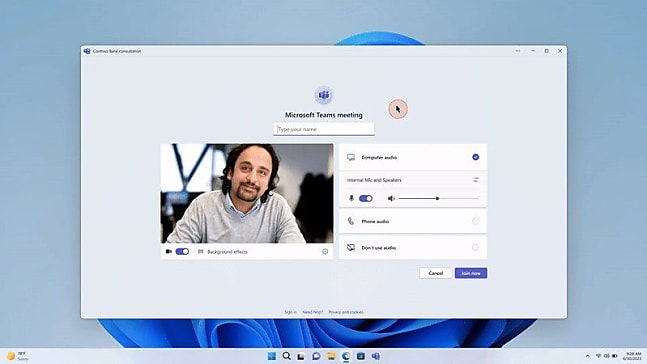Open File Explorer from the taskbar
This screenshot has height=364, width=647.
click(331, 356)
